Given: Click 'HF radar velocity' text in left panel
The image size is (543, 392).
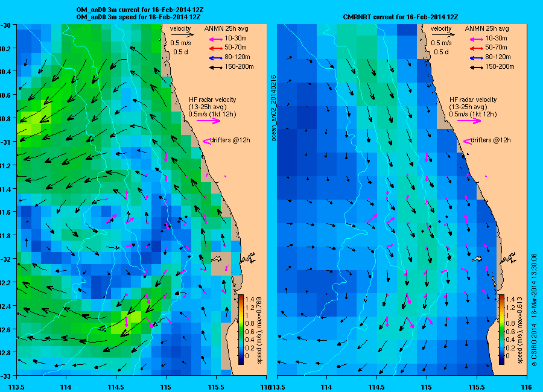Looking at the screenshot, I should pos(212,100).
